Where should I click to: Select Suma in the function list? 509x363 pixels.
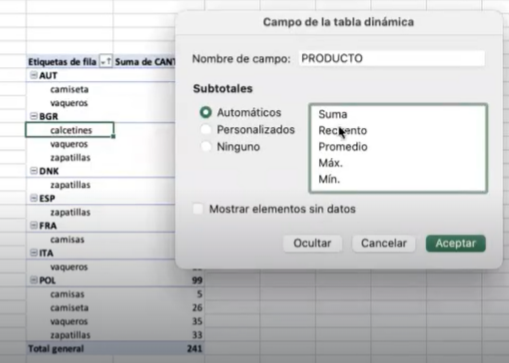333,114
